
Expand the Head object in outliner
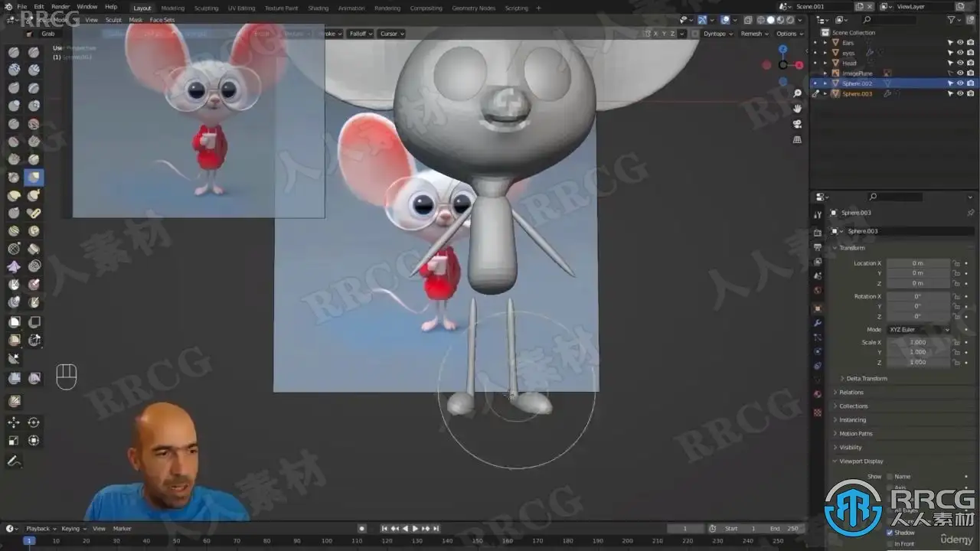(825, 63)
